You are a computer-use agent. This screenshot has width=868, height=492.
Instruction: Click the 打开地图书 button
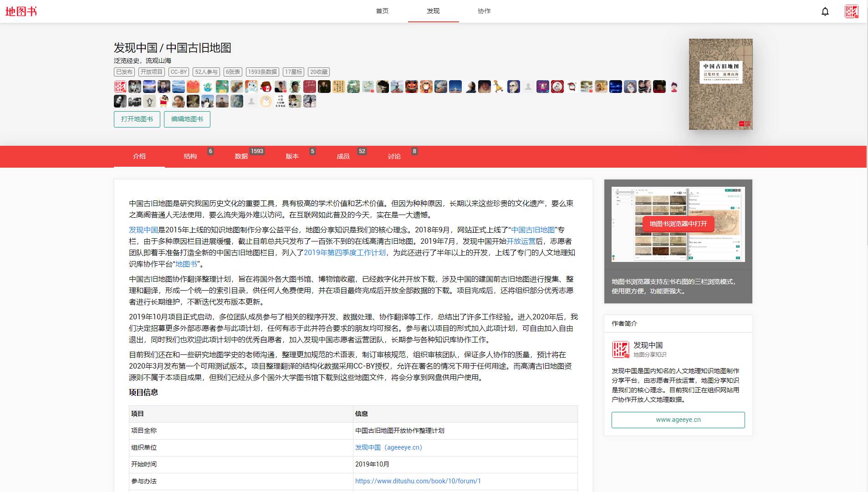pyautogui.click(x=137, y=119)
